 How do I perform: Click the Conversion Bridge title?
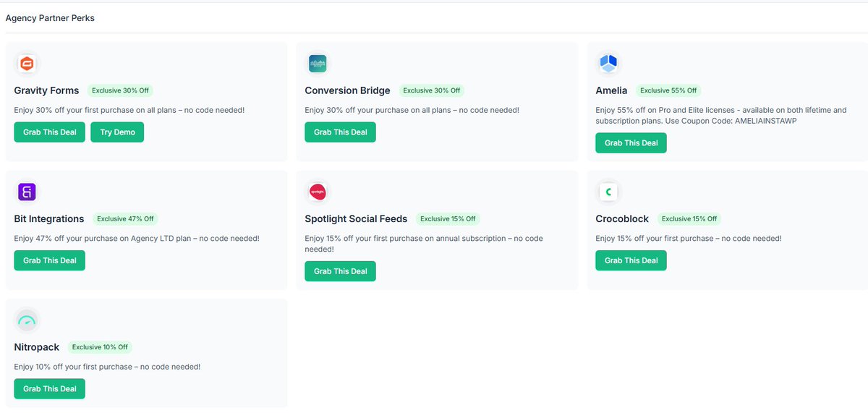click(348, 90)
